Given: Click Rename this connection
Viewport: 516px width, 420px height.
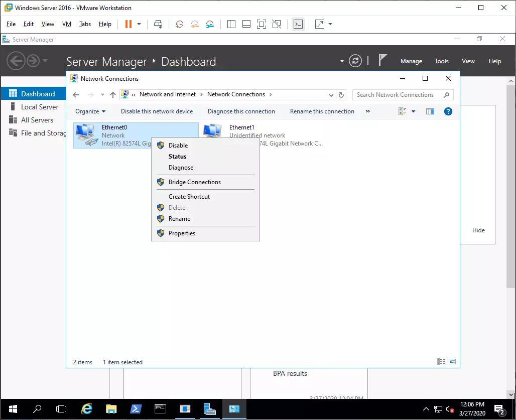Looking at the screenshot, I should pyautogui.click(x=322, y=111).
